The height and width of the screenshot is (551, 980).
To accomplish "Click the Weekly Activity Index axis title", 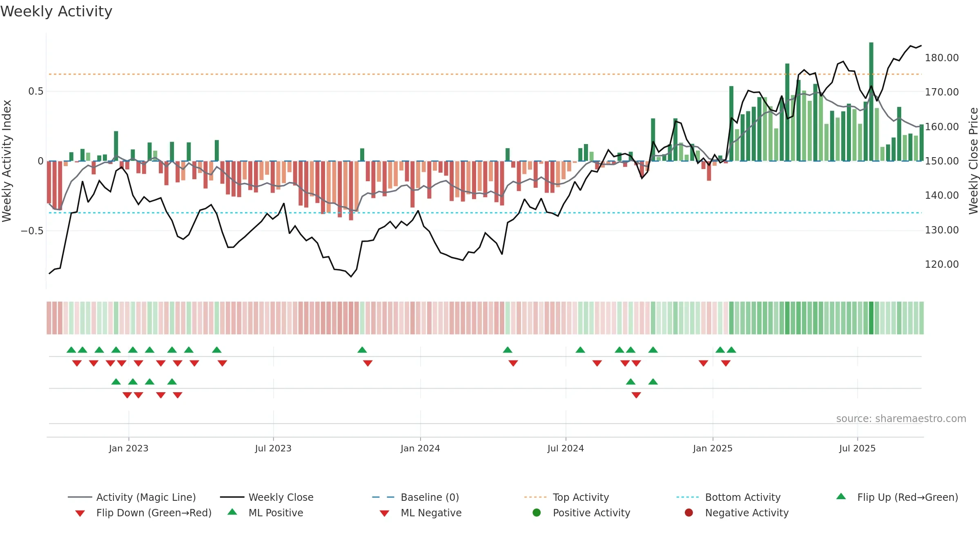I will coord(7,161).
